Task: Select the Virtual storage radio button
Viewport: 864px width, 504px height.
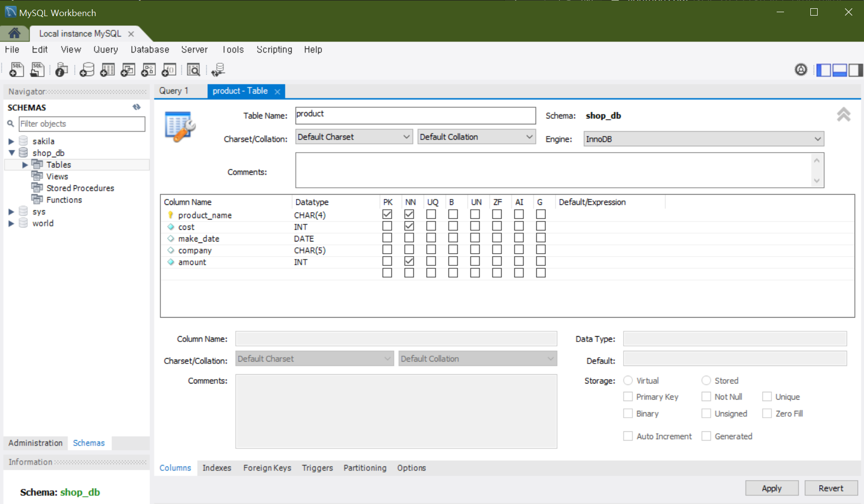Action: (x=628, y=381)
